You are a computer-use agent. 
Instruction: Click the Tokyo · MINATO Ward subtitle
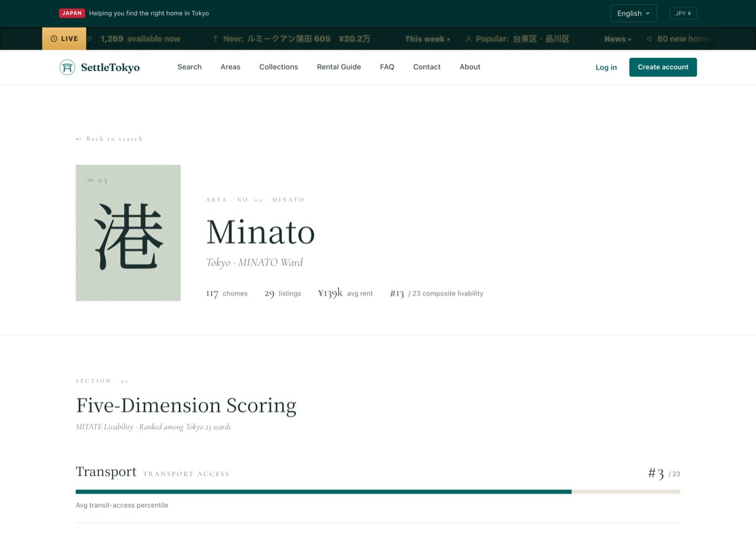click(x=255, y=263)
